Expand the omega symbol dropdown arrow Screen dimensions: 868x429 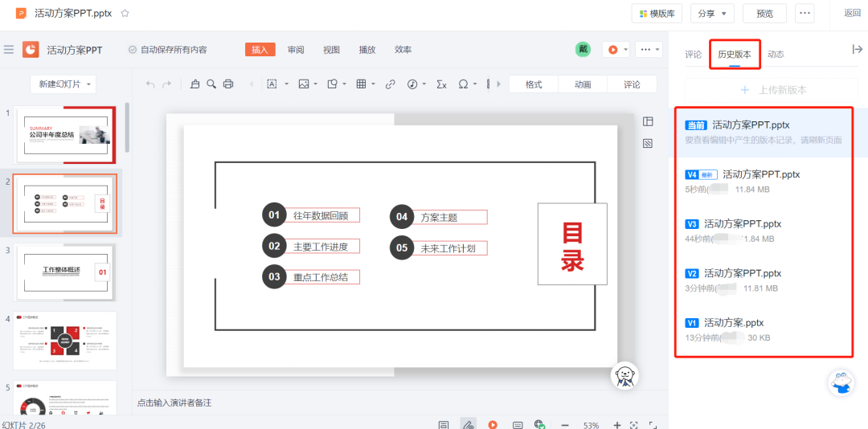point(476,84)
